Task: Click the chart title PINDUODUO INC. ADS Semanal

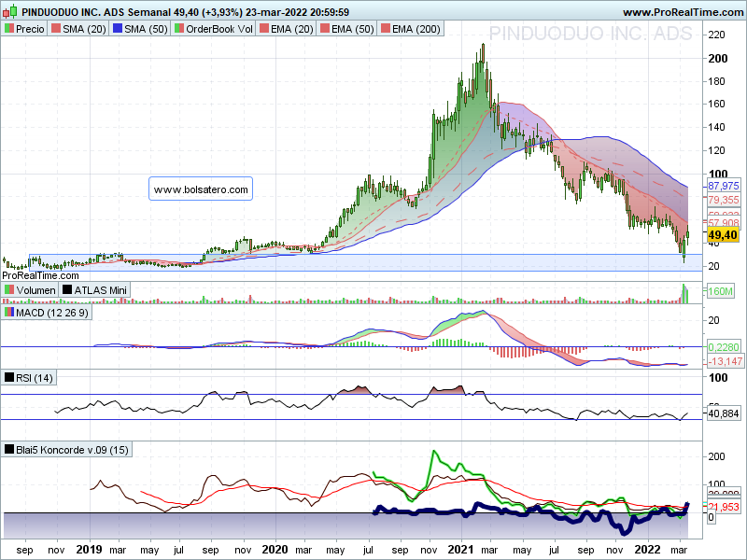Action: (x=97, y=12)
